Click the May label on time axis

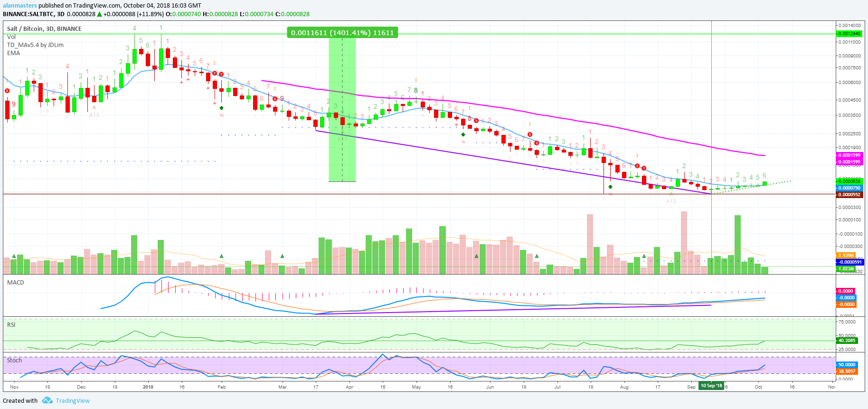tap(416, 387)
